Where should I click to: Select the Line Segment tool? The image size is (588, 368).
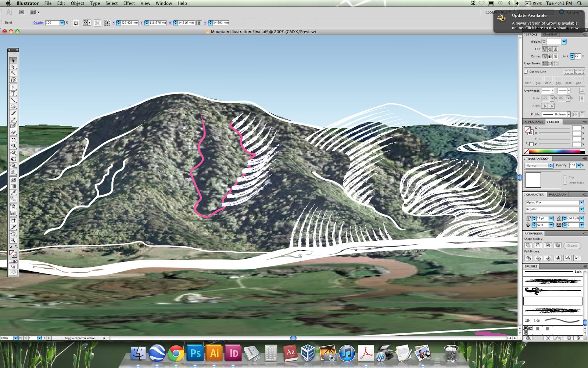tap(13, 100)
